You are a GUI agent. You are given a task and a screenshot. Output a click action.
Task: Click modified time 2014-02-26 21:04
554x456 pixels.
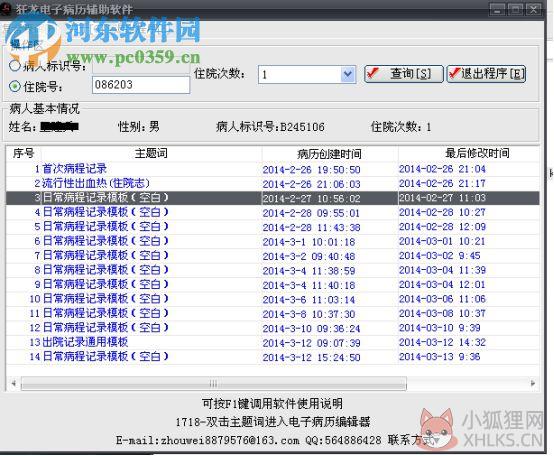(442, 169)
